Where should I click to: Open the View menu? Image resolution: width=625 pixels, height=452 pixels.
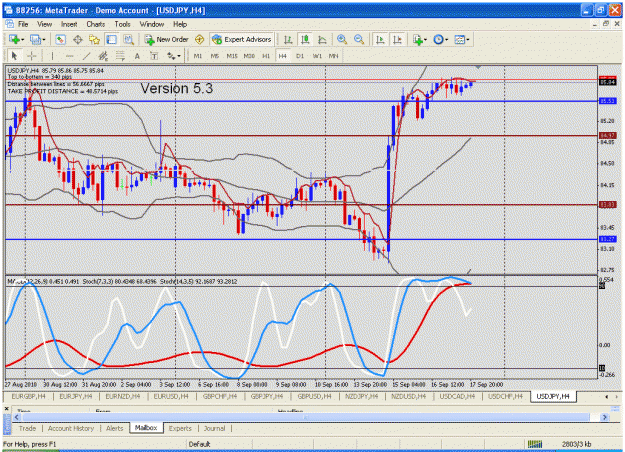coord(44,24)
